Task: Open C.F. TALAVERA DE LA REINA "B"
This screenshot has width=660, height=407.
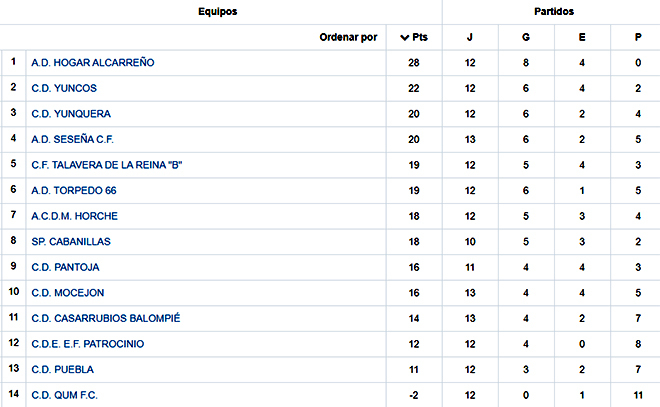Action: point(107,165)
